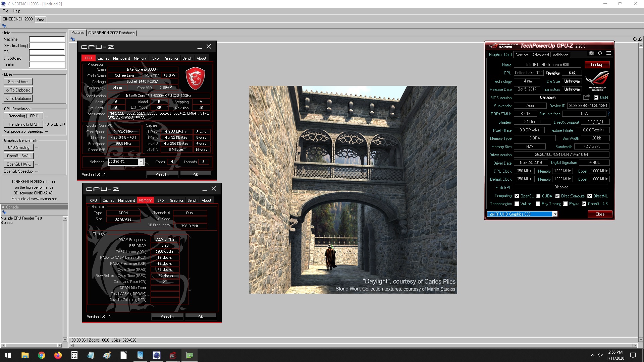Run the C4D Shading benchmark
Screen dimensions: 644x362
[x=19, y=147]
